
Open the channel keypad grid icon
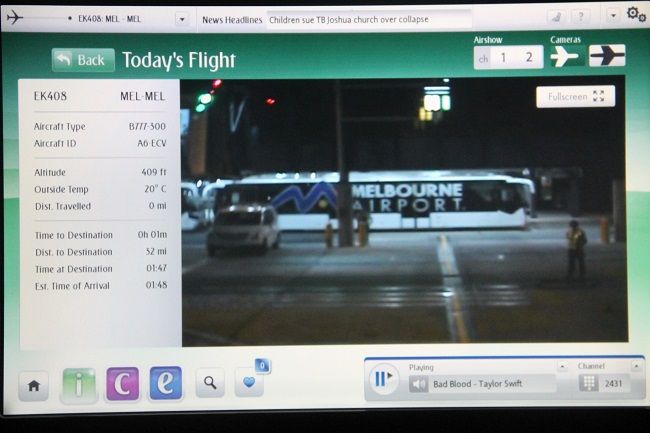click(x=588, y=382)
